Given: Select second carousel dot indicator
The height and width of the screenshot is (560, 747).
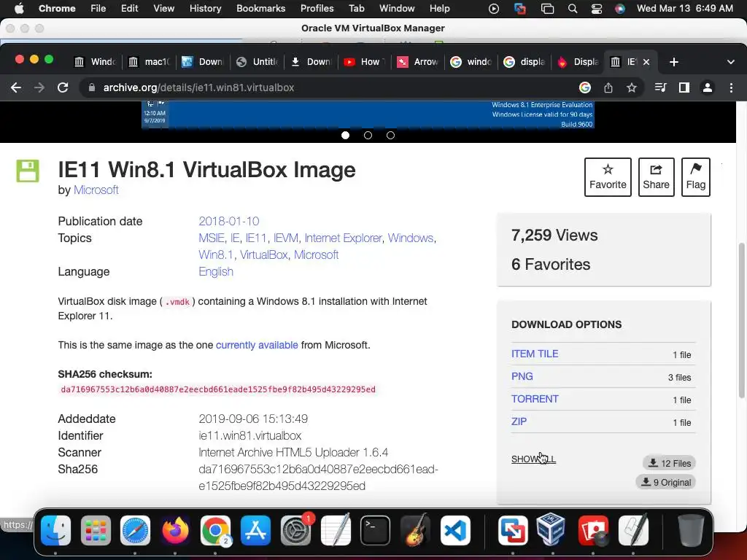Looking at the screenshot, I should (x=368, y=135).
